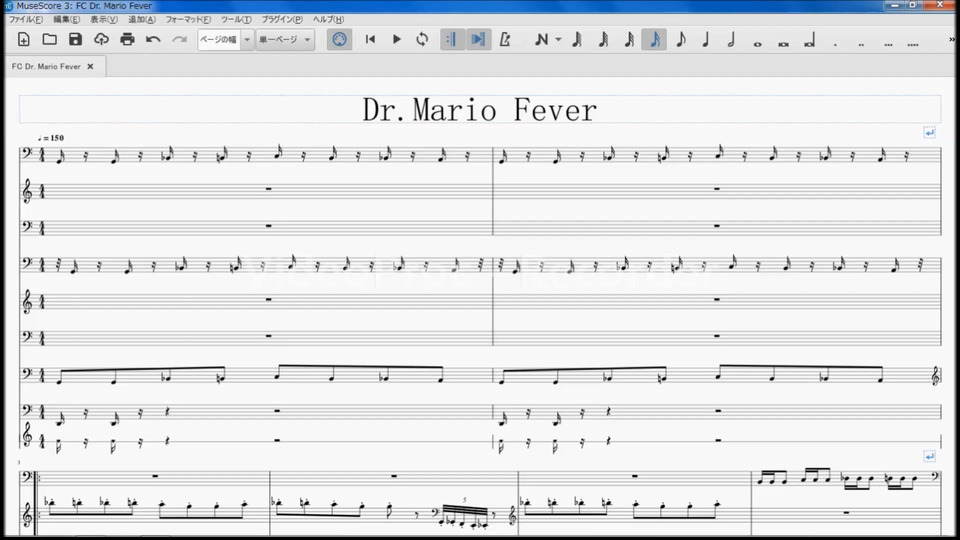This screenshot has width=960, height=540.
Task: Toggle the double augmentation dot
Action: [861, 43]
